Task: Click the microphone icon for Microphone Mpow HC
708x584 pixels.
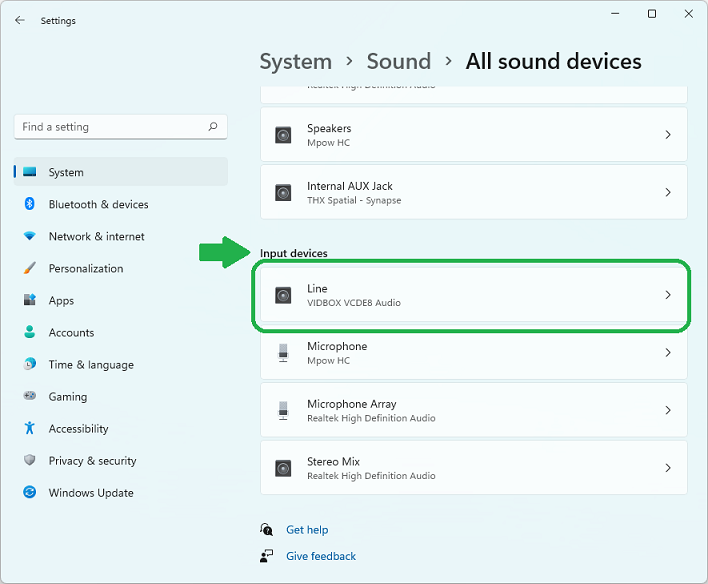Action: [283, 353]
